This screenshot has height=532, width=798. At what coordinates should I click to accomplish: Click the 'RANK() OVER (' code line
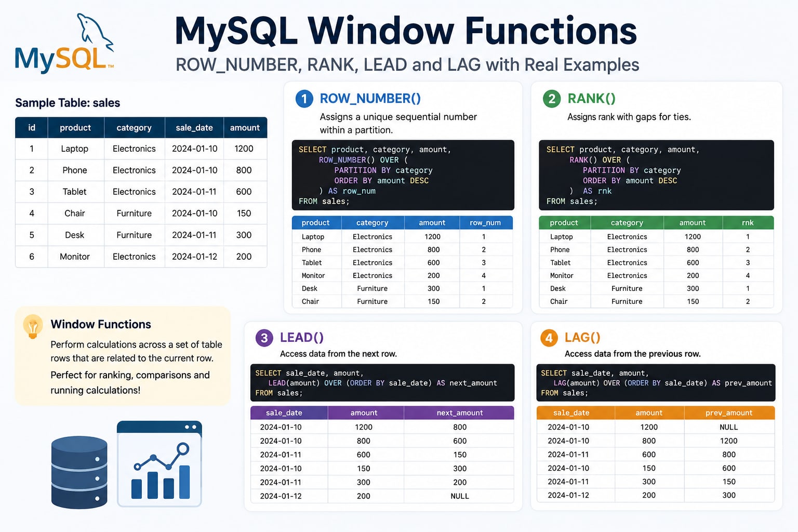click(600, 160)
